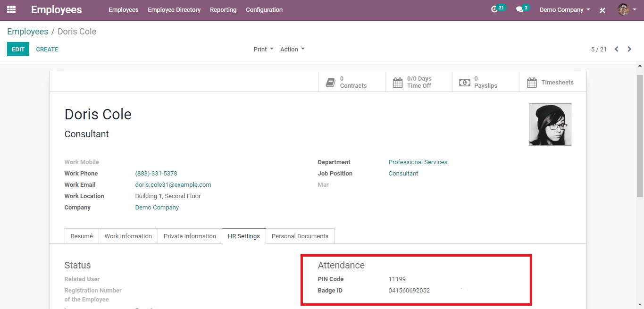Open Professional Services department link
The image size is (644, 309).
coord(418,162)
